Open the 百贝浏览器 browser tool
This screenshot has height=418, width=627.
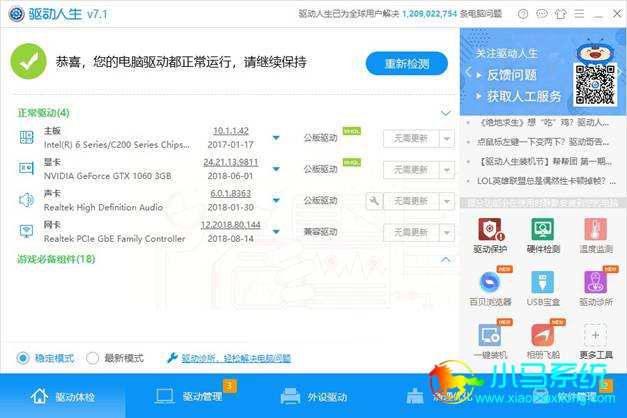point(490,287)
